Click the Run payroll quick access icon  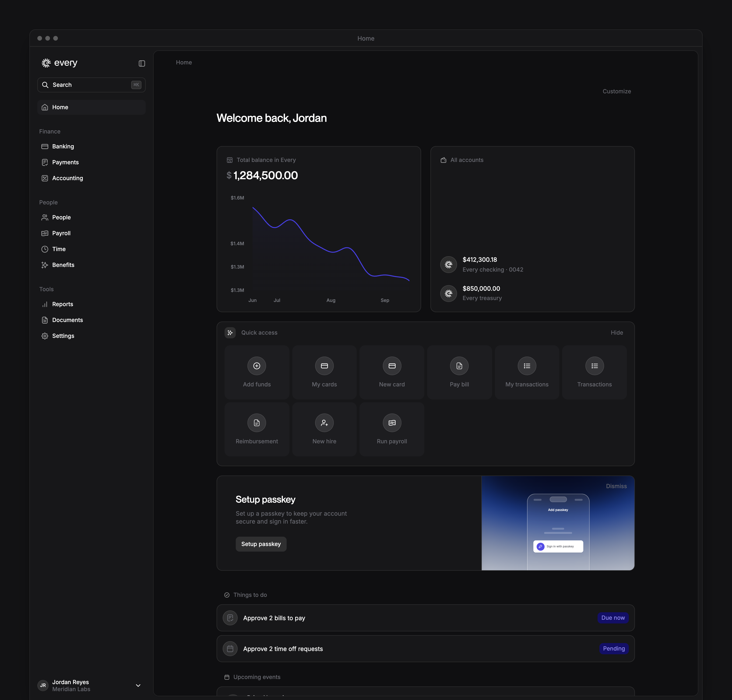click(392, 423)
